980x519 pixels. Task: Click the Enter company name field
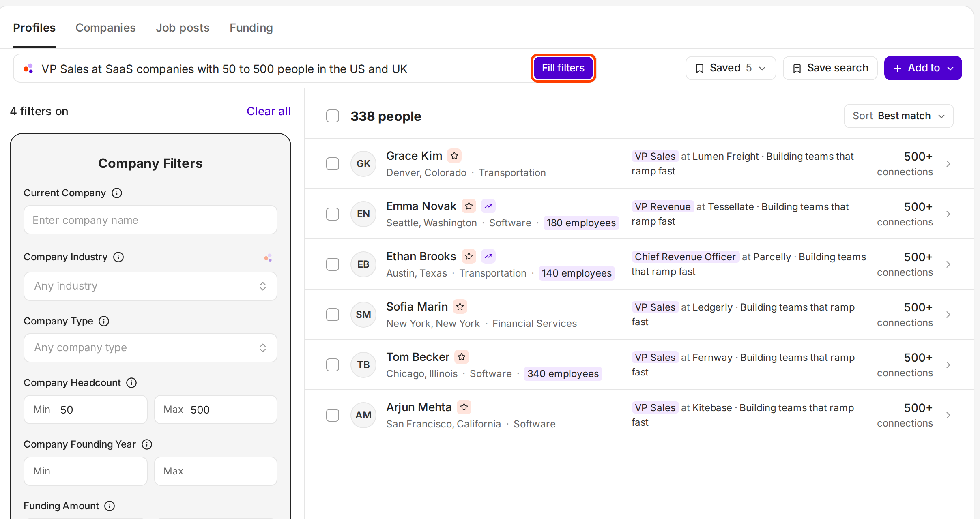150,220
